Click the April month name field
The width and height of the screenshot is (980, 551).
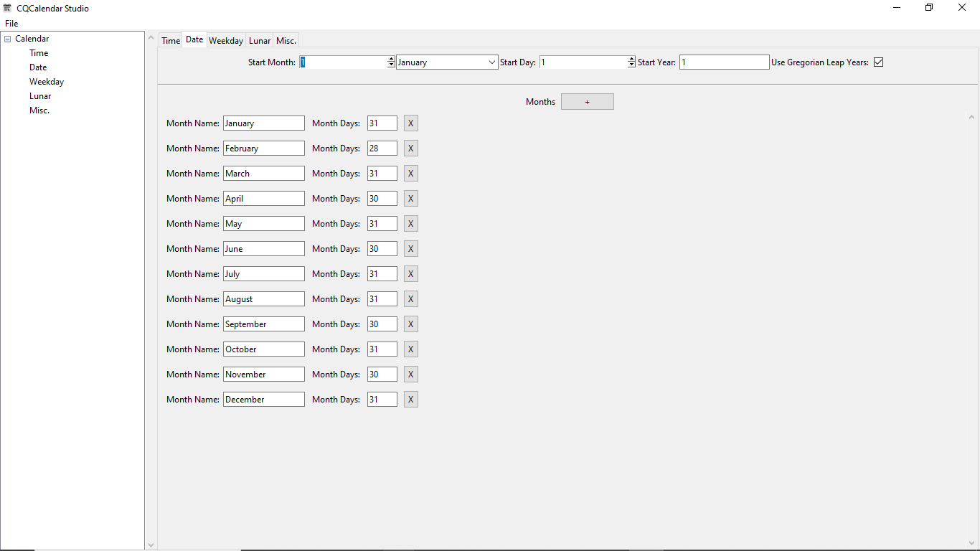click(x=264, y=199)
